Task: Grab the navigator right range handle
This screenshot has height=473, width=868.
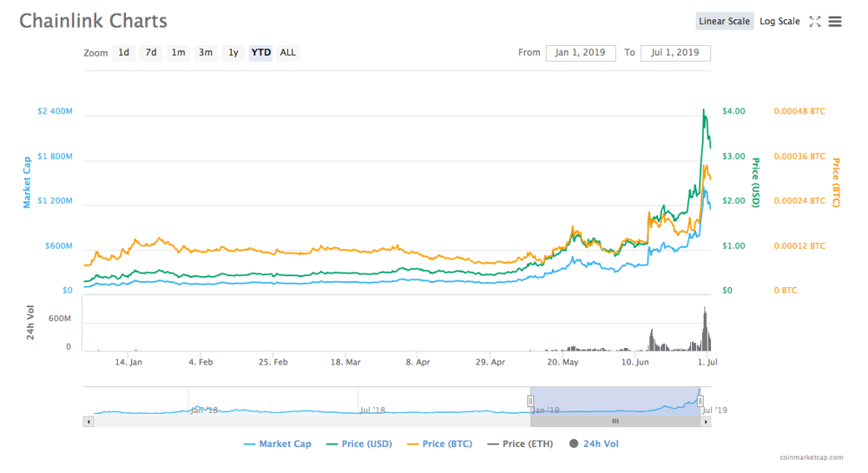Action: (x=700, y=401)
